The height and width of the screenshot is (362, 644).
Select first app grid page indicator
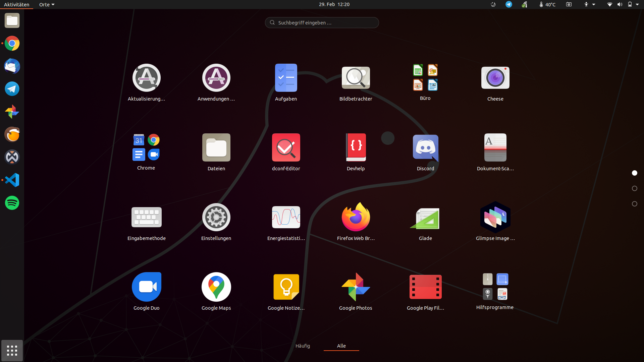click(x=634, y=173)
